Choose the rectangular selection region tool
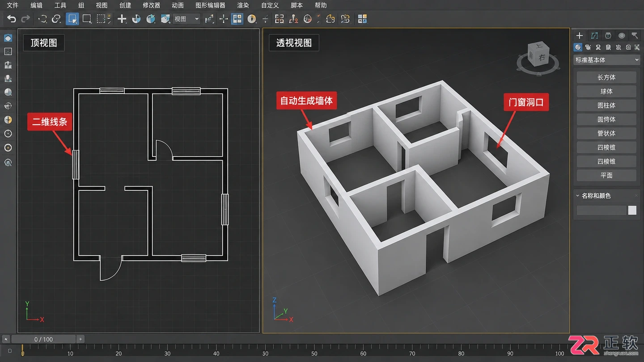This screenshot has height=362, width=644. point(87,19)
